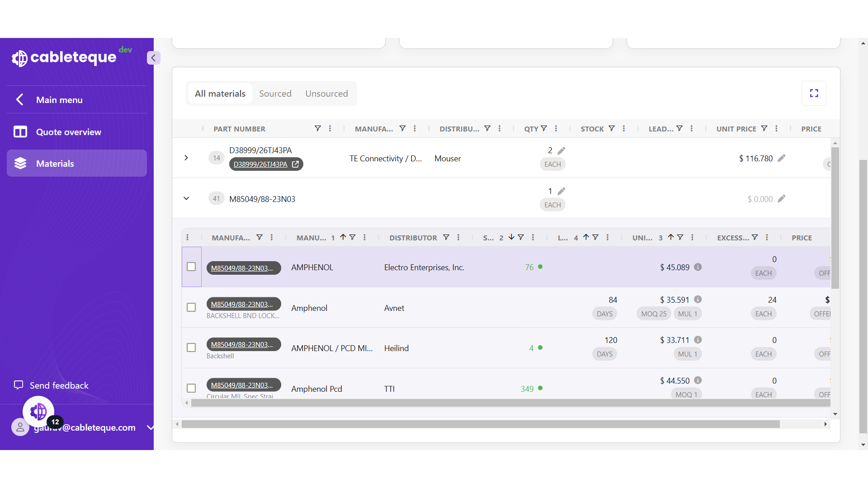
Task: Expand the D38999/26TJ43PA row
Action: click(186, 158)
